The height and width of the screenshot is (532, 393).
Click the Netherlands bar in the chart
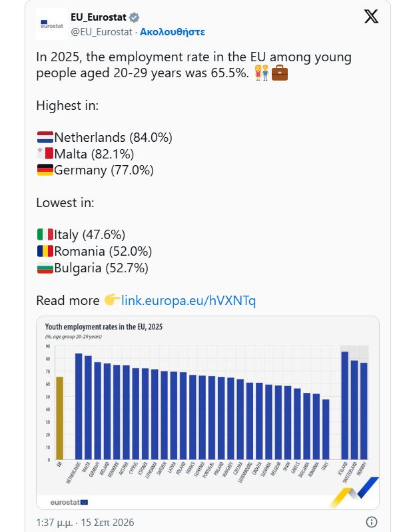[79, 406]
